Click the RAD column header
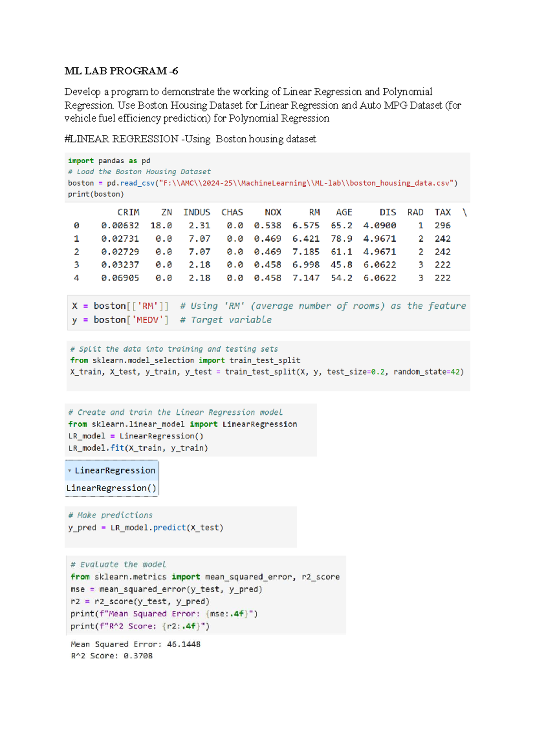 416,213
